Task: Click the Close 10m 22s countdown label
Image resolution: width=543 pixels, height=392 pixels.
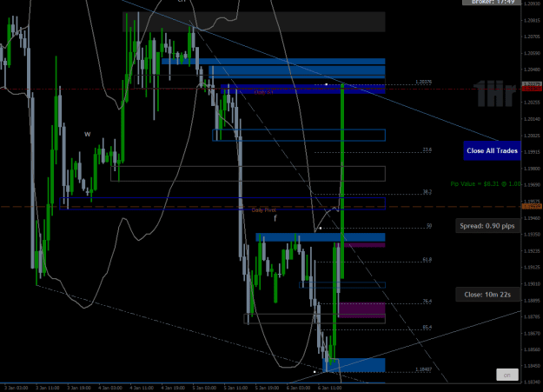Action: 487,295
